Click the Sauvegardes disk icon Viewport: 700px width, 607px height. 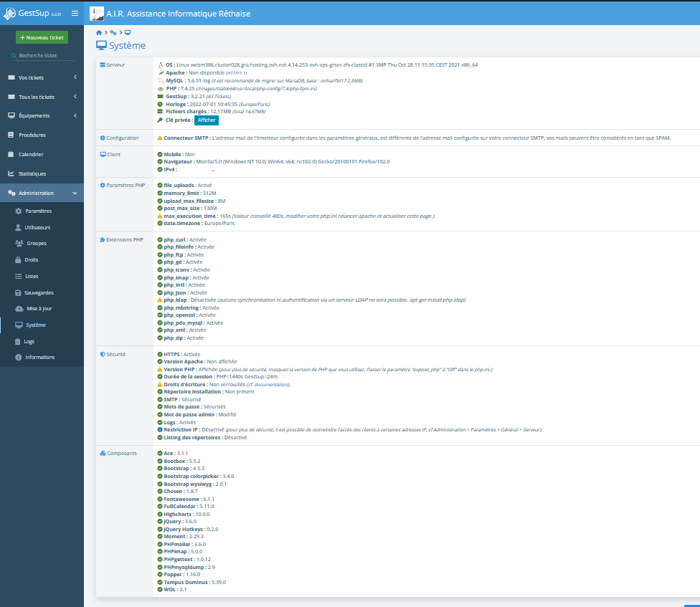point(18,292)
